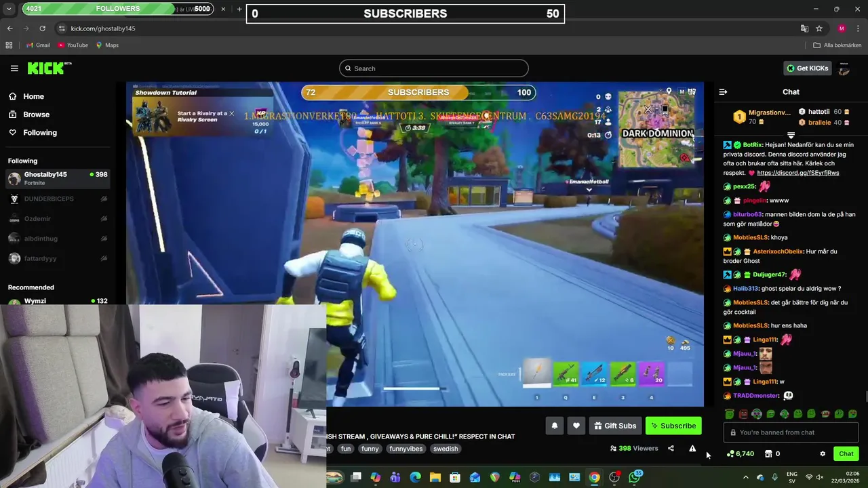Viewport: 868px width, 488px height.
Task: Select the 'swedish' stream tag
Action: pos(446,449)
